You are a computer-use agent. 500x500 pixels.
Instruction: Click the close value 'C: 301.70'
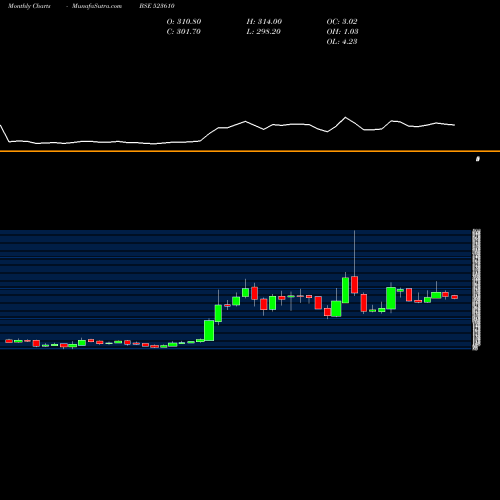click(x=183, y=32)
